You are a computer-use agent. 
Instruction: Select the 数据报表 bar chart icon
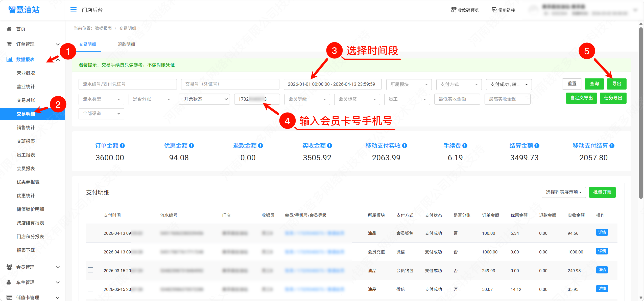pos(9,59)
